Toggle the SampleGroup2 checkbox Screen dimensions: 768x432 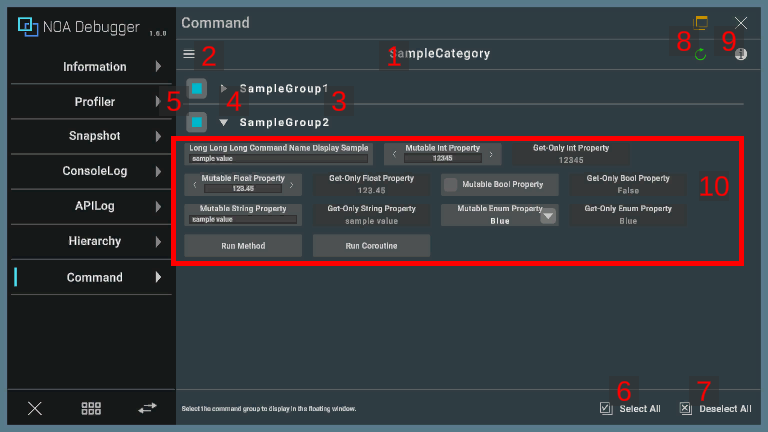tap(197, 122)
